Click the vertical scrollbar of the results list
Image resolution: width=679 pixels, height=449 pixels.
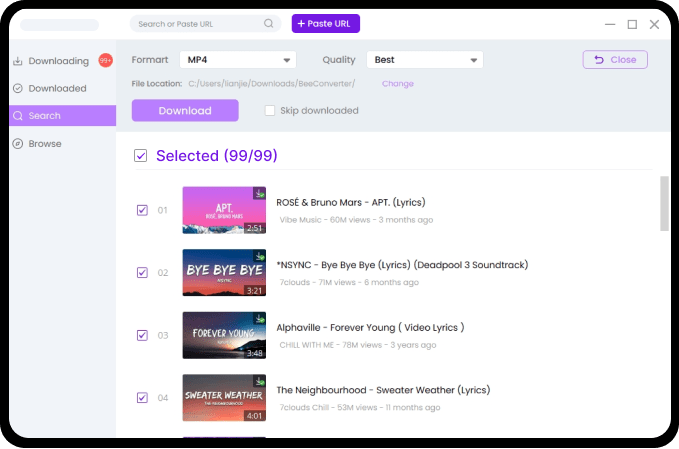point(664,204)
